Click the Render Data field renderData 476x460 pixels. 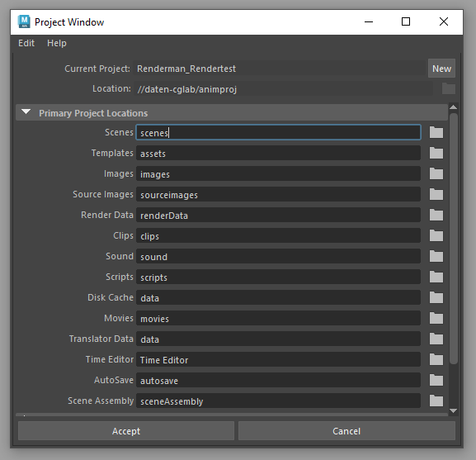click(278, 215)
